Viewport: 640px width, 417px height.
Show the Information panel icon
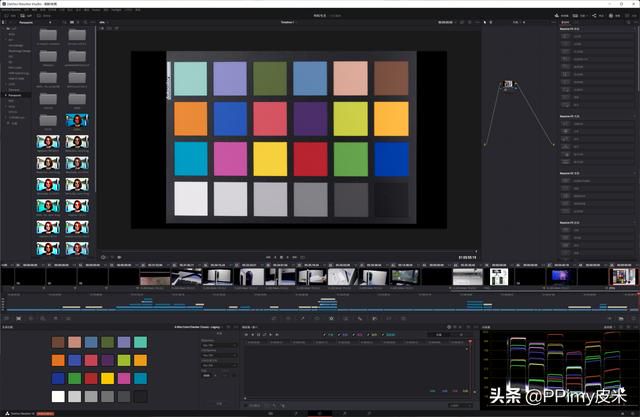[x=633, y=318]
